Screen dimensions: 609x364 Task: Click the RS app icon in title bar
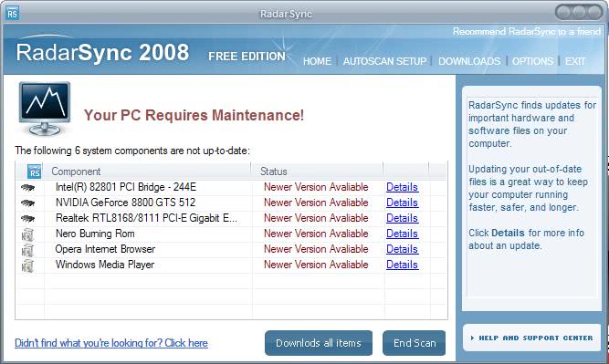click(12, 14)
